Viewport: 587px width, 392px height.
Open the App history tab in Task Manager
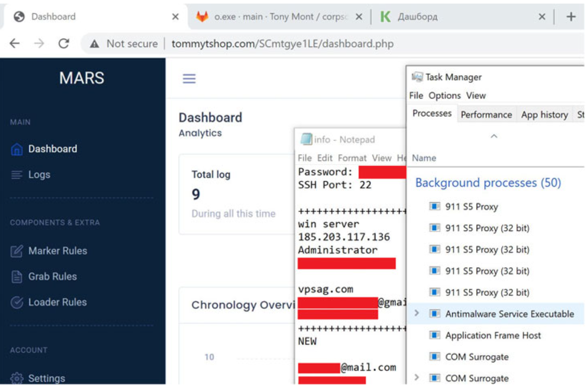tap(544, 115)
